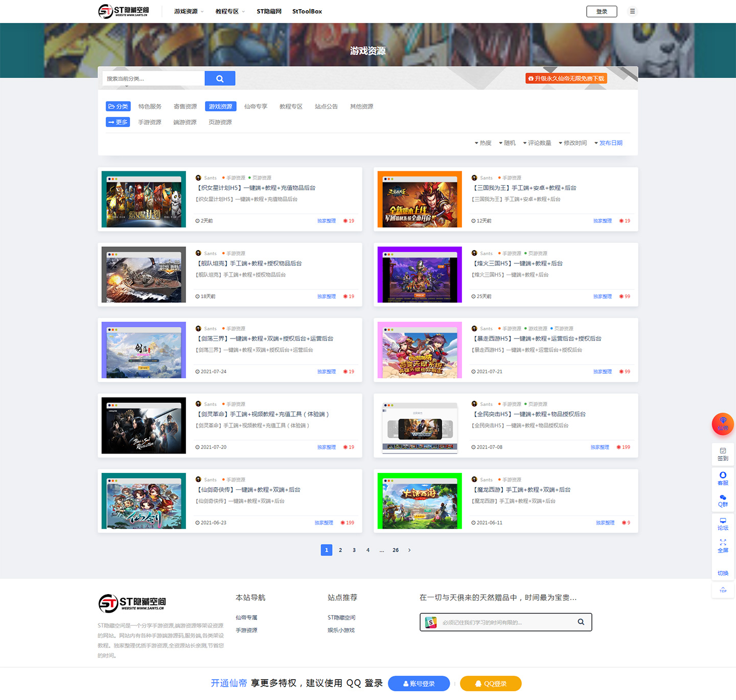
Task: Sort by 热度
Action: 483,143
